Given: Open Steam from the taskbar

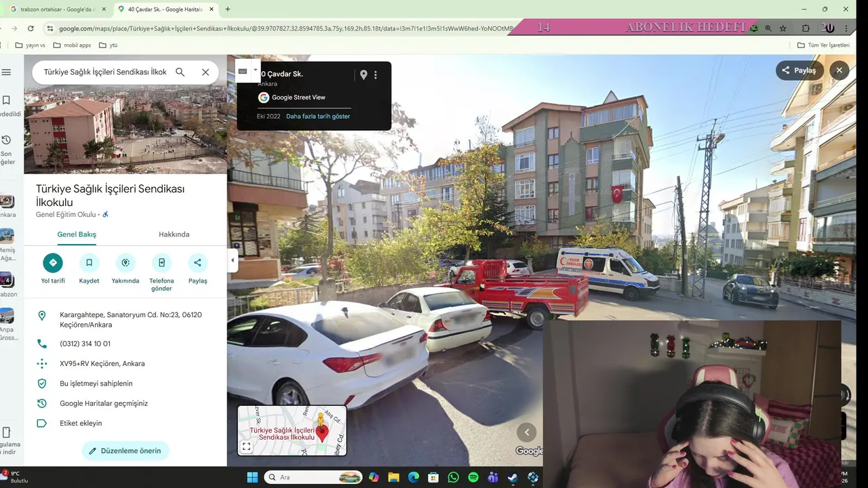Looking at the screenshot, I should (x=513, y=477).
